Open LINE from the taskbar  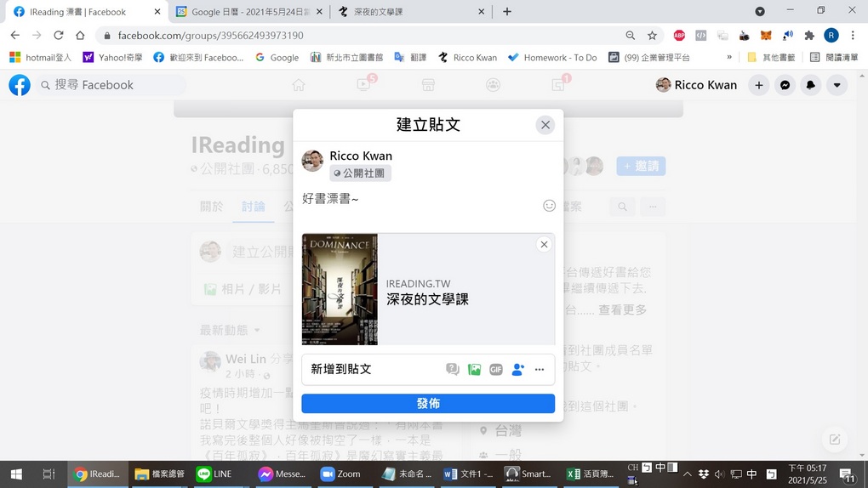tap(214, 474)
